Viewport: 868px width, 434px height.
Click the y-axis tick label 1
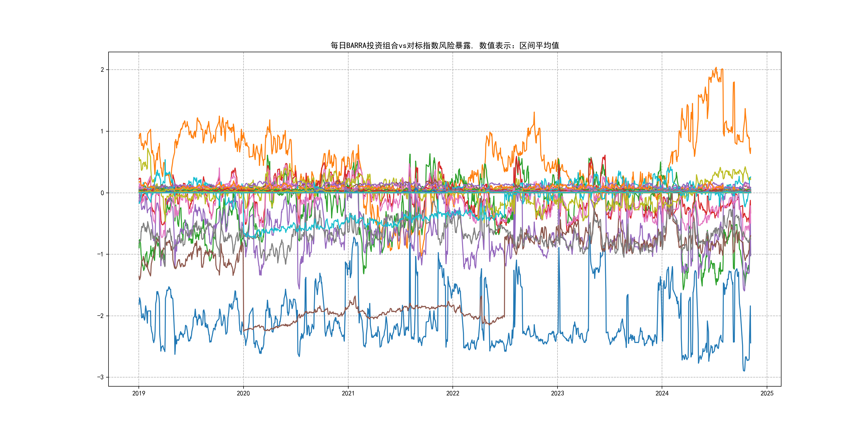tap(102, 132)
